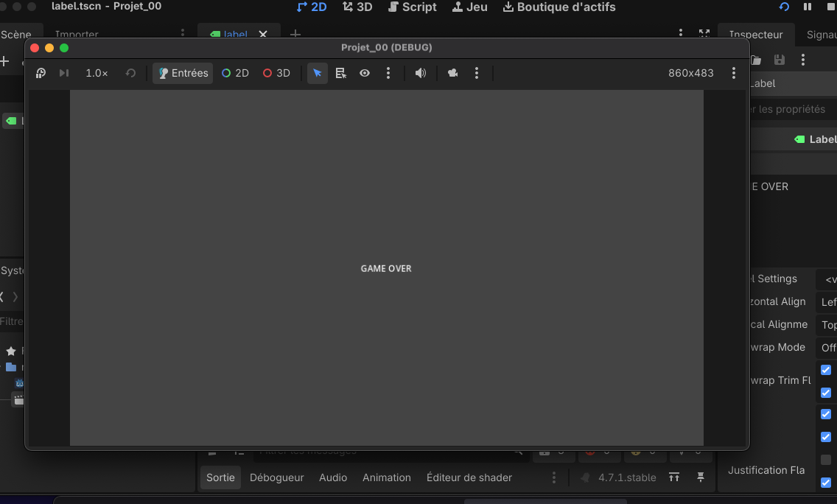837x504 pixels.
Task: Open the 1.0× game speed dropdown
Action: (x=97, y=73)
